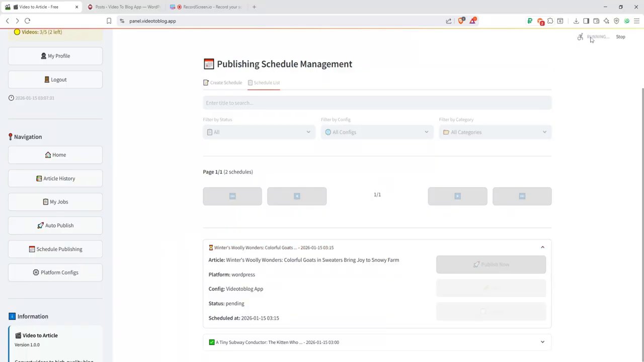Open Article History
644x362 pixels.
coord(55,178)
